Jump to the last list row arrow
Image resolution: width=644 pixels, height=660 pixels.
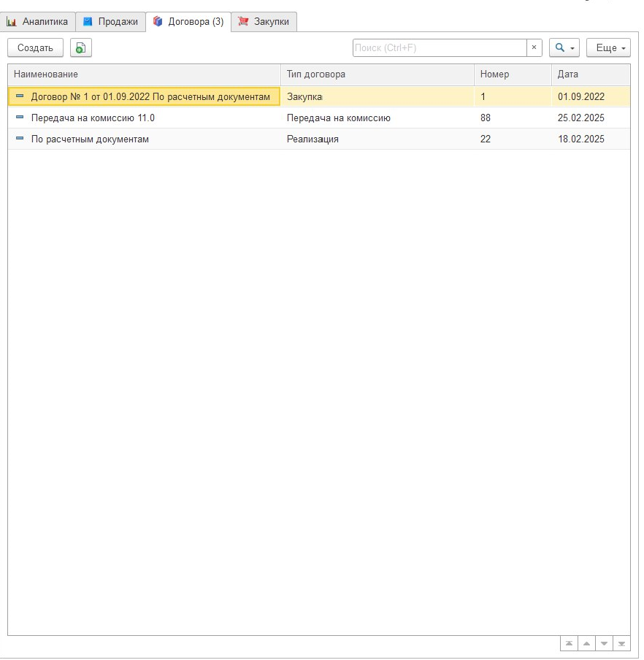point(621,643)
